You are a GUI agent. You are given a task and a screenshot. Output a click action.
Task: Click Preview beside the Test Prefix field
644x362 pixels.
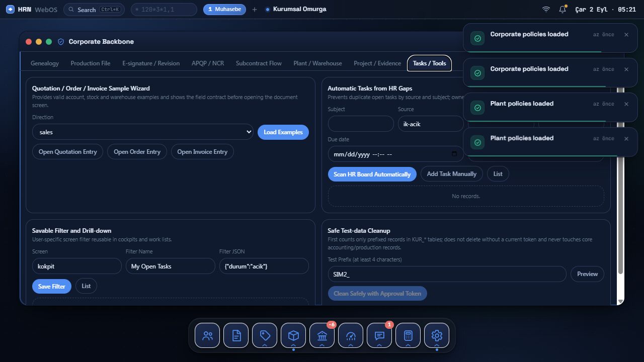pyautogui.click(x=587, y=274)
